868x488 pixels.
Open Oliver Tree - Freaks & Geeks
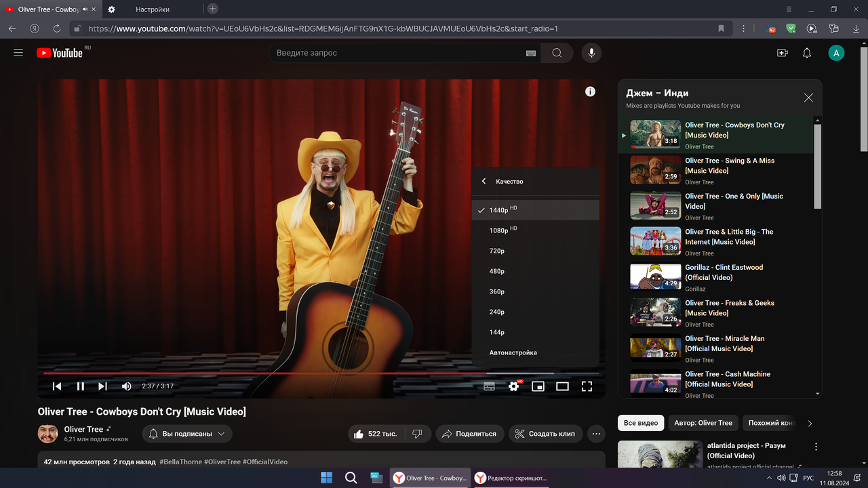pos(715,312)
